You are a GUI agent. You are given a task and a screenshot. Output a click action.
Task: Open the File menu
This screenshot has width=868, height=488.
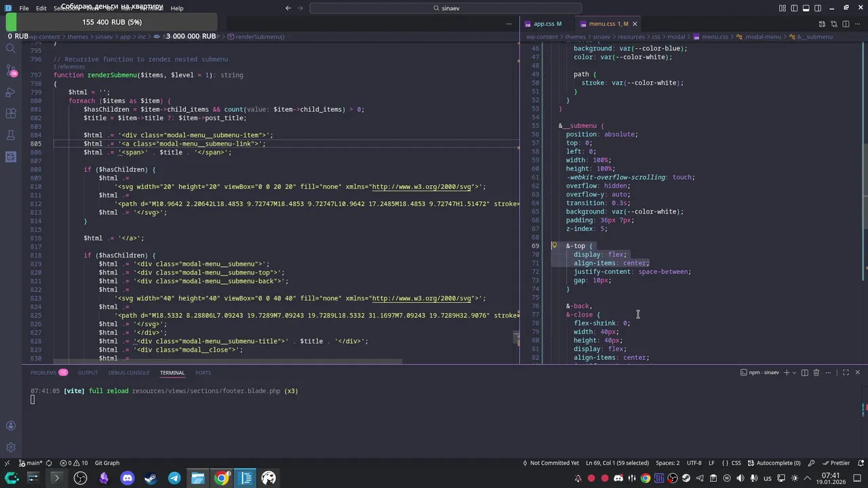24,8
